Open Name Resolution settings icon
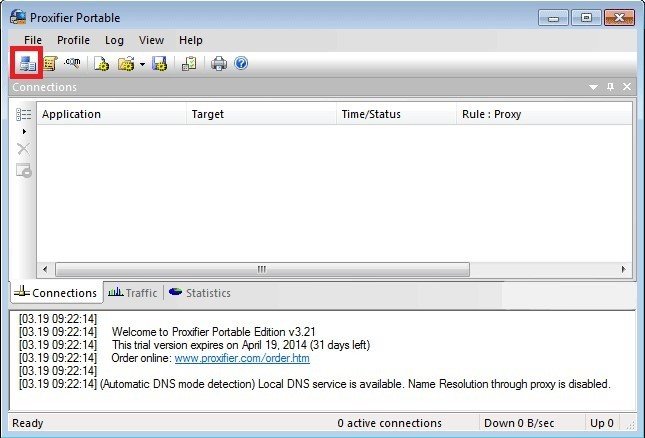This screenshot has width=645, height=438. (x=73, y=64)
